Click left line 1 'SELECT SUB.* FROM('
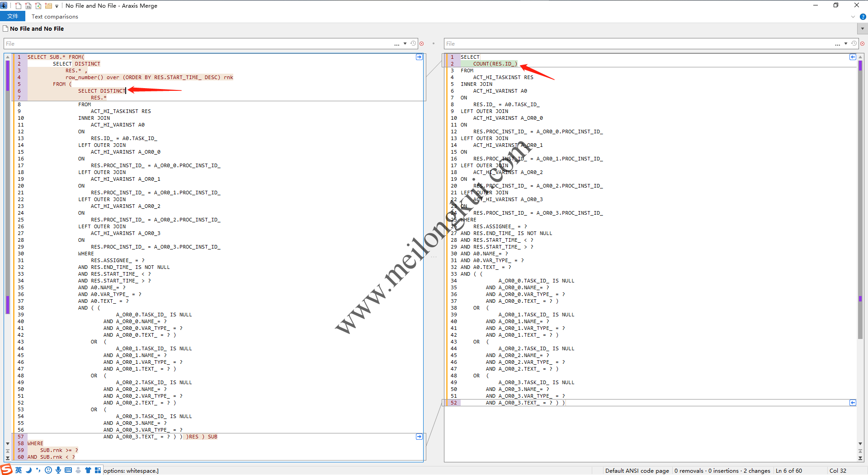868x475 pixels. pyautogui.click(x=56, y=57)
